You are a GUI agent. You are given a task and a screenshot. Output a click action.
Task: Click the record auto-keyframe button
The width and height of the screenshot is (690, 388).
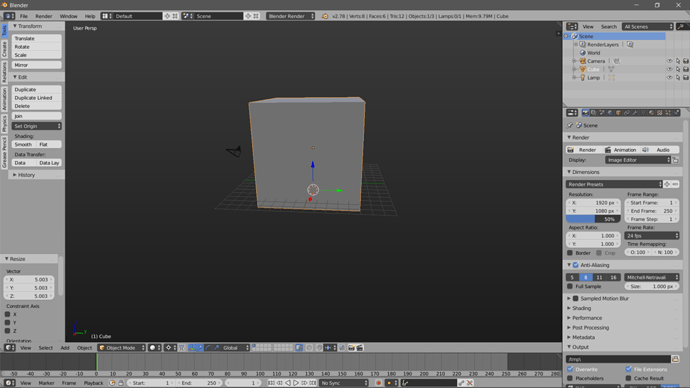click(378, 383)
